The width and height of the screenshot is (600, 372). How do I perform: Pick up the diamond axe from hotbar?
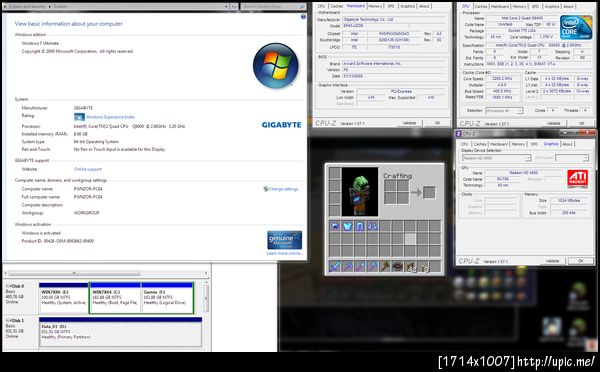tap(372, 266)
